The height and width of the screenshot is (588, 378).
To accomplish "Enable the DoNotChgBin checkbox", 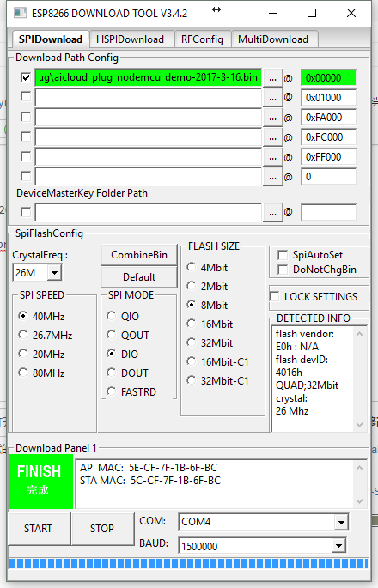I will pos(283,270).
